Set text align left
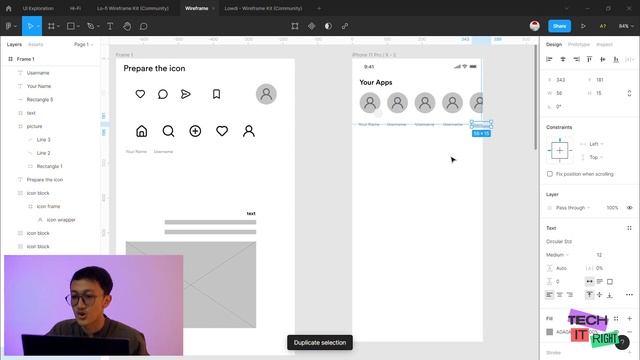Viewport: 640px width, 360px height. 549,295
